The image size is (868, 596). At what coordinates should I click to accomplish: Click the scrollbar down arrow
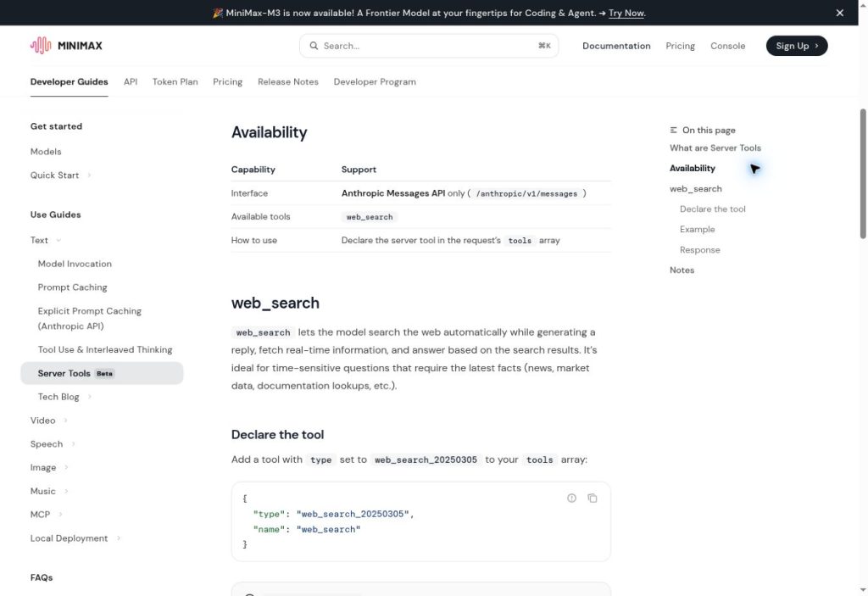click(x=862, y=590)
